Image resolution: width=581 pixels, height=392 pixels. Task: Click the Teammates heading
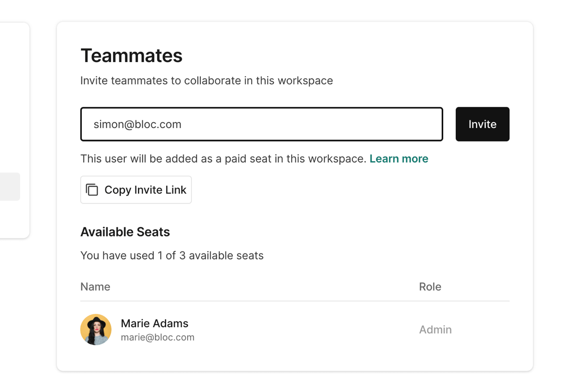tap(131, 55)
